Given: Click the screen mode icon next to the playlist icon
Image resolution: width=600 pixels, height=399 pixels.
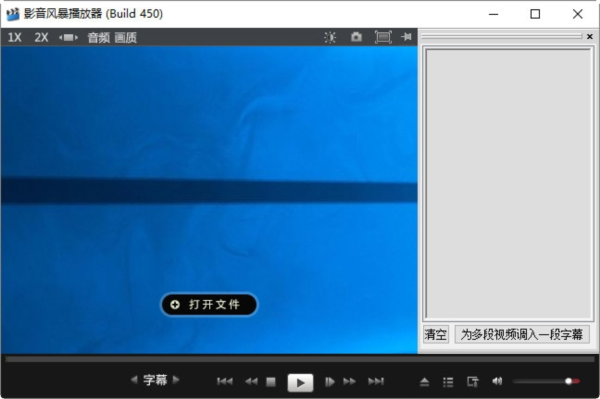Looking at the screenshot, I should (473, 381).
